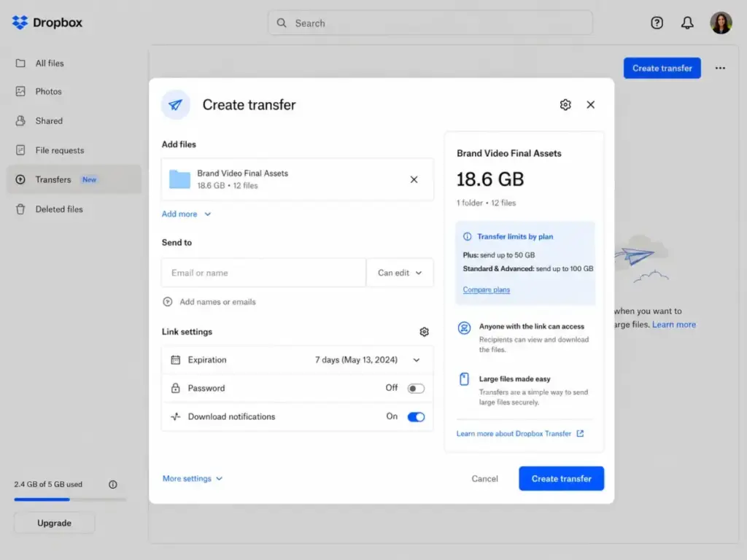Click the paper plane transfer icon

(175, 104)
